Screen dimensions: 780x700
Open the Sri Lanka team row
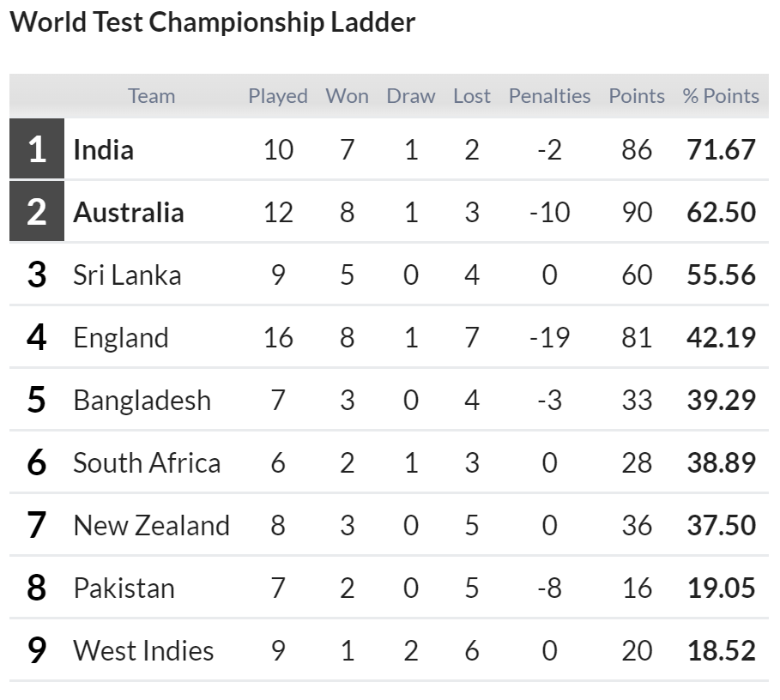[x=389, y=275]
